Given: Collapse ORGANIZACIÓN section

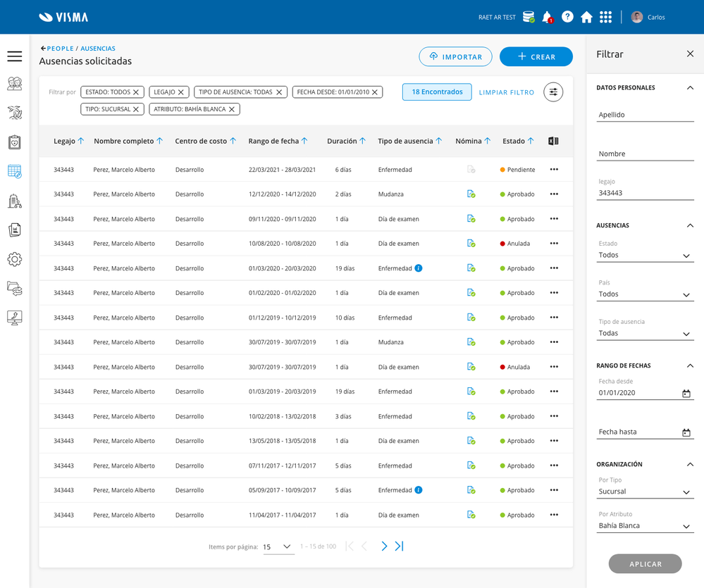Looking at the screenshot, I should [x=690, y=465].
